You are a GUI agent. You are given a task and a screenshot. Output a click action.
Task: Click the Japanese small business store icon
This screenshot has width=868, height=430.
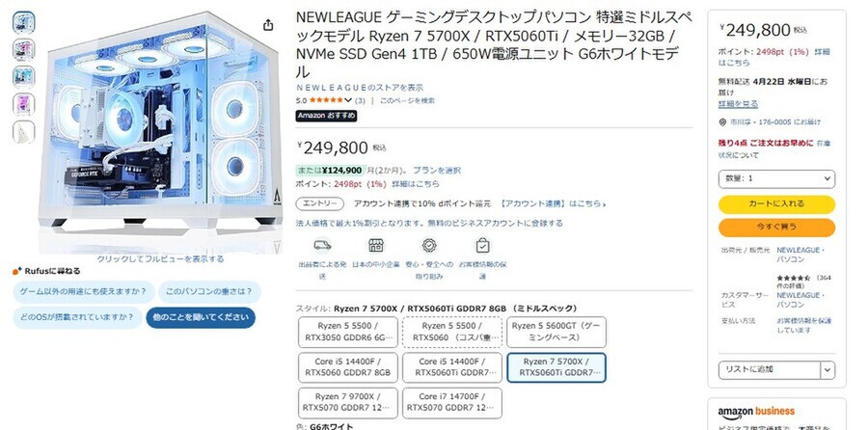[376, 245]
